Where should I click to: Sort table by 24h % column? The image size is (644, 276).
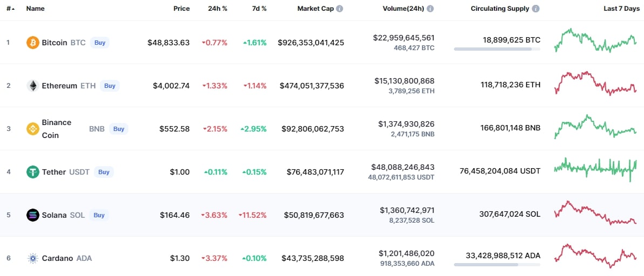(218, 9)
